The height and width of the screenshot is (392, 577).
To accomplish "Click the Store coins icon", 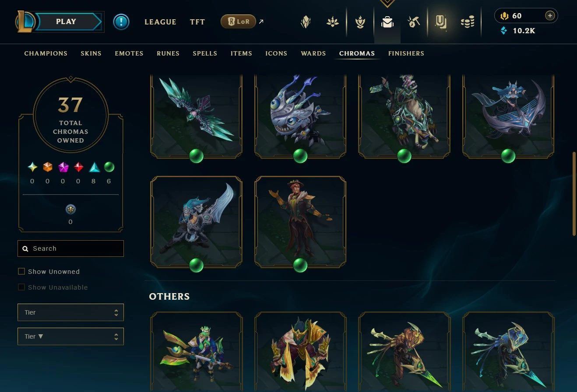I will click(x=468, y=22).
